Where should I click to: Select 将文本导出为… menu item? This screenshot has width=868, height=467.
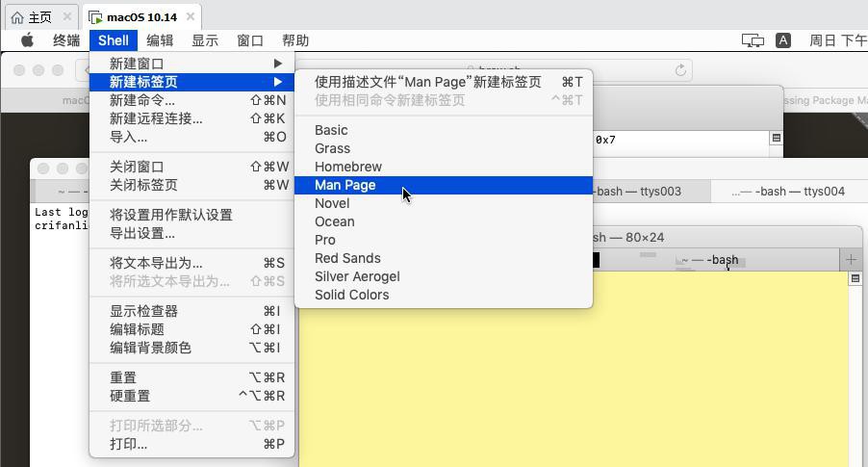[x=192, y=263]
